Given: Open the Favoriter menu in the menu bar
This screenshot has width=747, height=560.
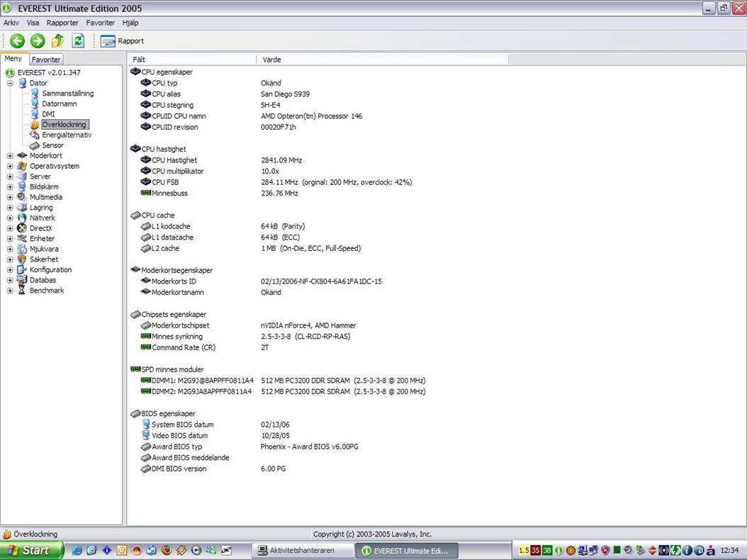Looking at the screenshot, I should (101, 23).
